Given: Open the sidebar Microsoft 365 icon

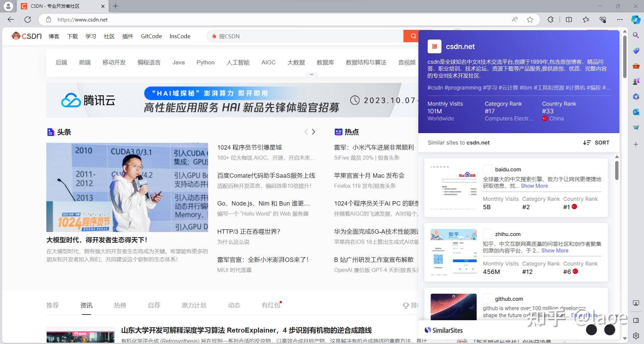Looking at the screenshot, I should 636,97.
